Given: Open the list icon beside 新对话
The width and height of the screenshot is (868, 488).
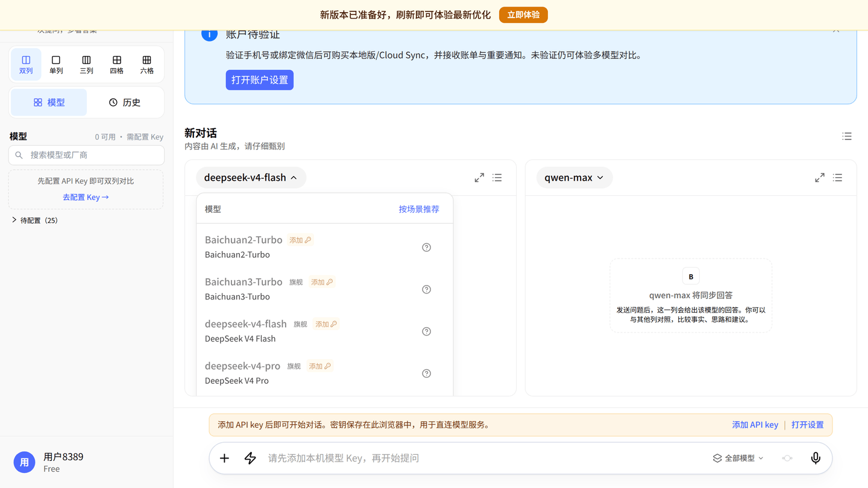Looking at the screenshot, I should tap(847, 137).
